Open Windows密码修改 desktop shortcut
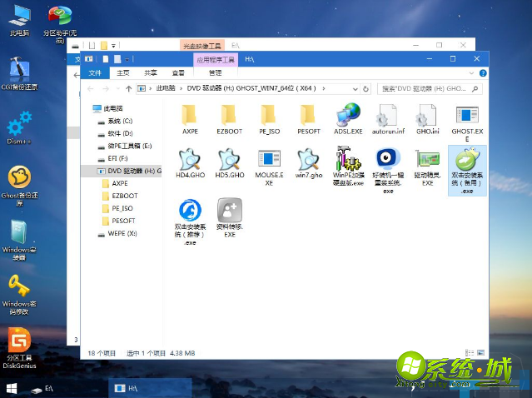Viewport: 532px width, 398px height. (19, 295)
